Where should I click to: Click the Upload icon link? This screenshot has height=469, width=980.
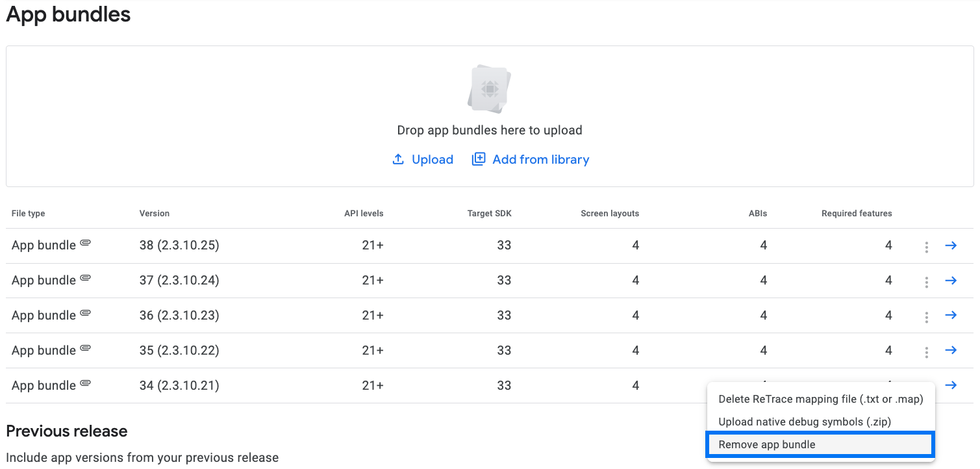(x=398, y=159)
